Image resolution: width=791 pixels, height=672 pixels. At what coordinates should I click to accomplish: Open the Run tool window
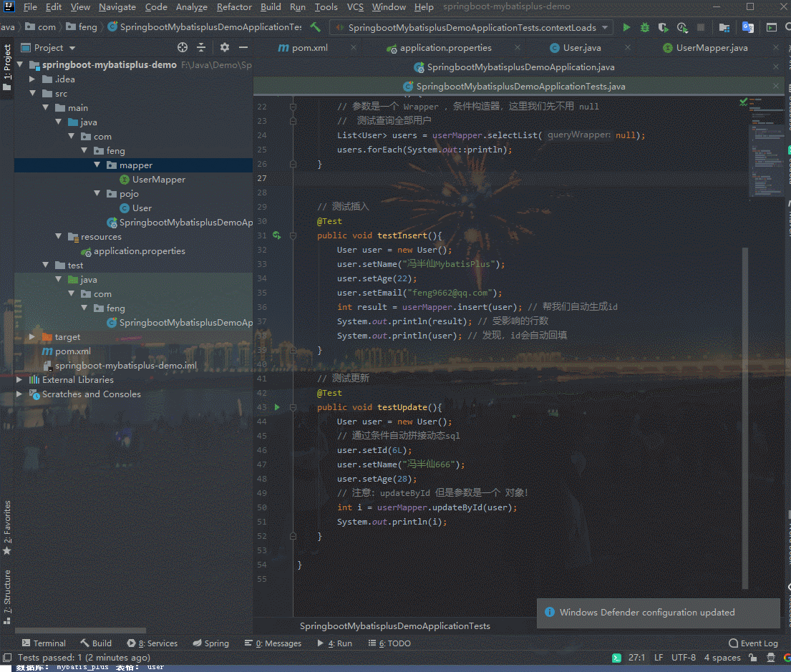pos(334,643)
